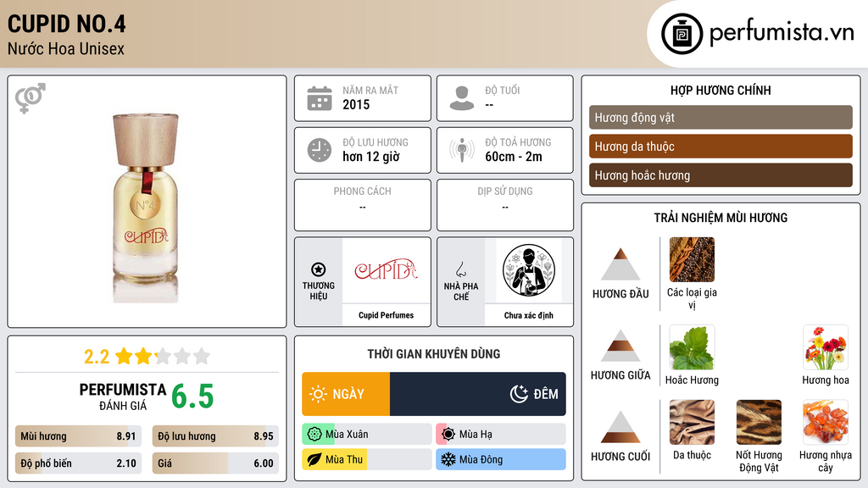Screen dimensions: 868x488
Task: Click the Mùi hương score bar
Action: click(78, 436)
